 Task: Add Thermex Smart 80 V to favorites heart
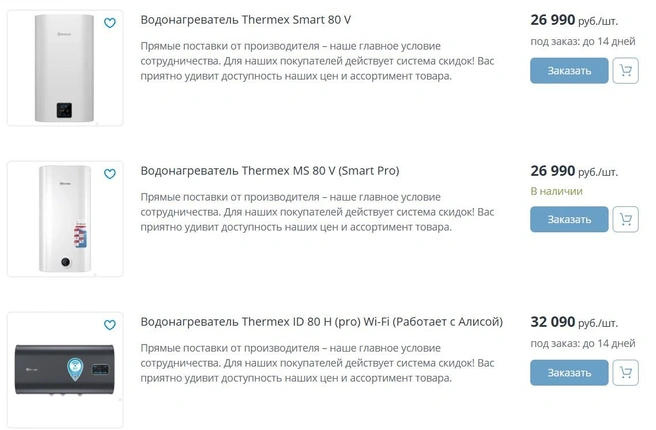pos(110,23)
